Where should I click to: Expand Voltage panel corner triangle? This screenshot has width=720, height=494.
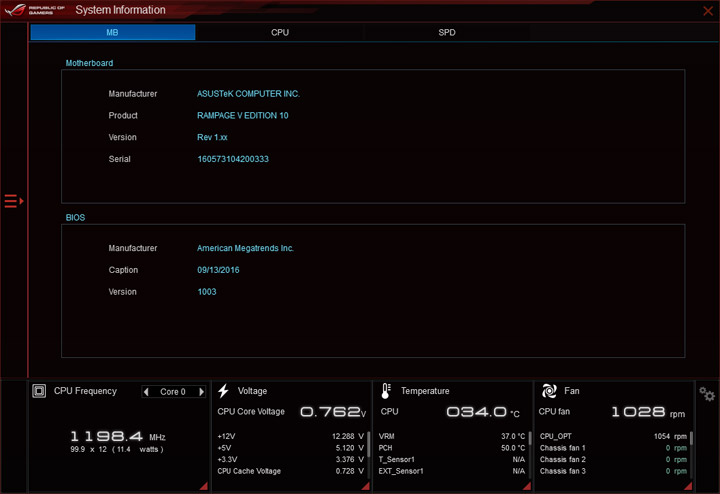click(366, 486)
